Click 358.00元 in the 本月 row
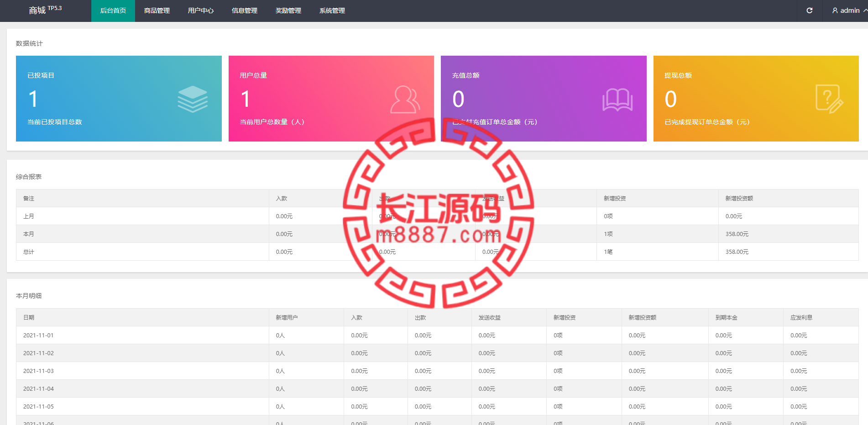This screenshot has height=425, width=868. pos(737,234)
